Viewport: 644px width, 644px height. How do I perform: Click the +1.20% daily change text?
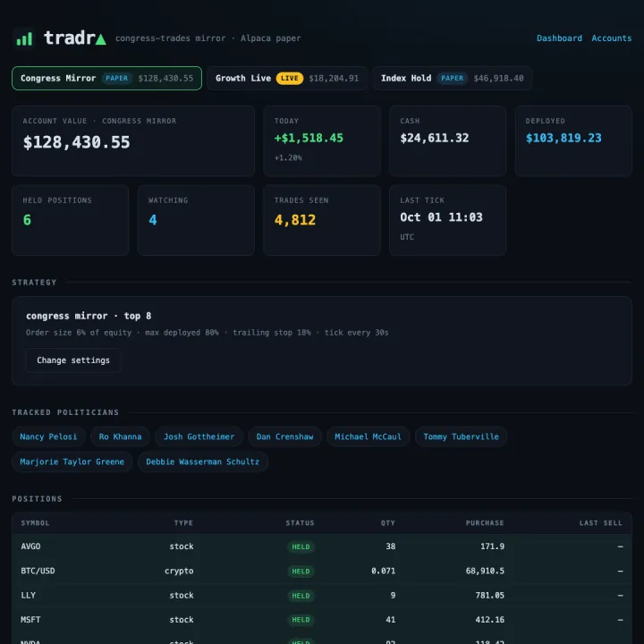[x=288, y=157]
